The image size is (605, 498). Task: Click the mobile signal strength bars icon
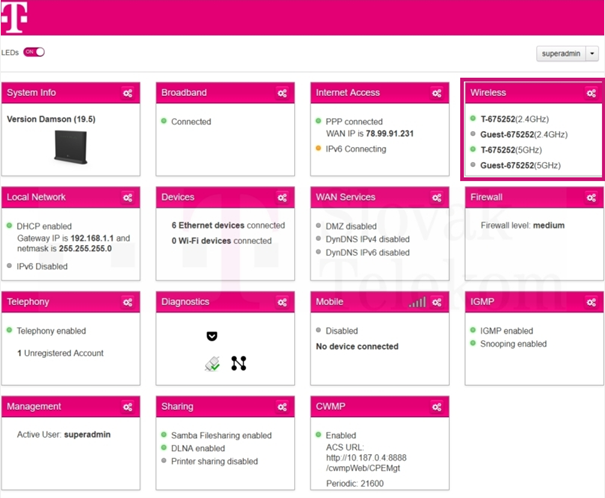point(417,302)
